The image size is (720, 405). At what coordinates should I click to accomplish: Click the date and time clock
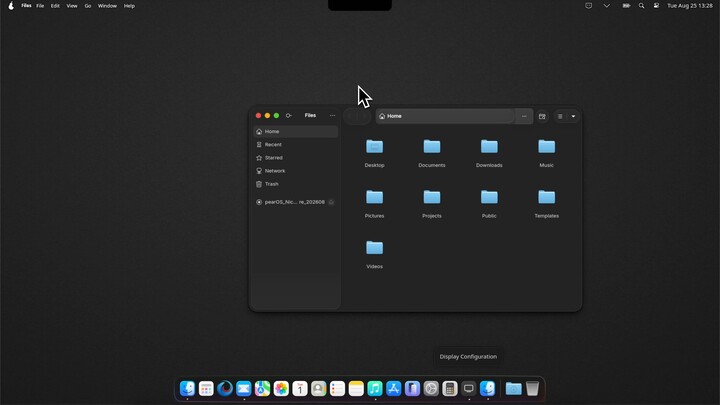point(690,6)
